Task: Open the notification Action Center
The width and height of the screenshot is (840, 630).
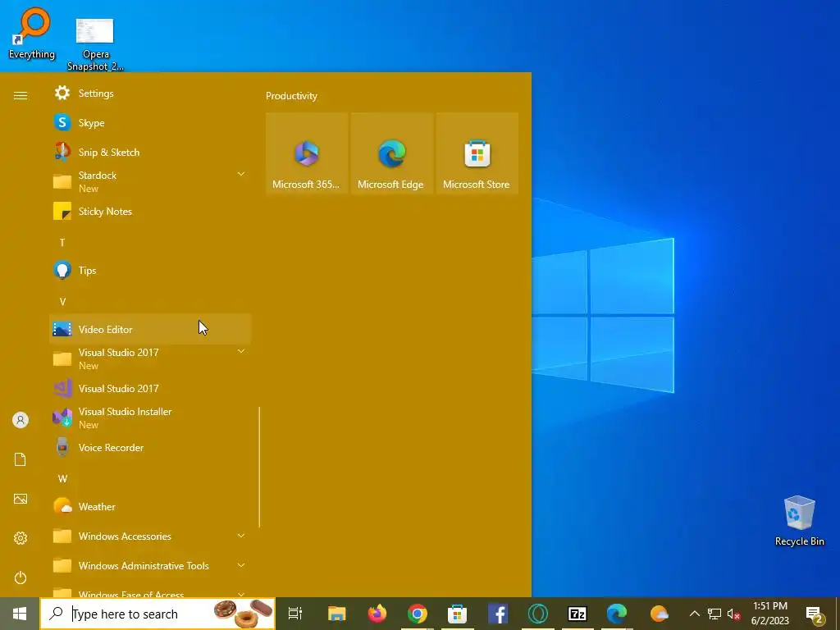Action: [x=815, y=614]
